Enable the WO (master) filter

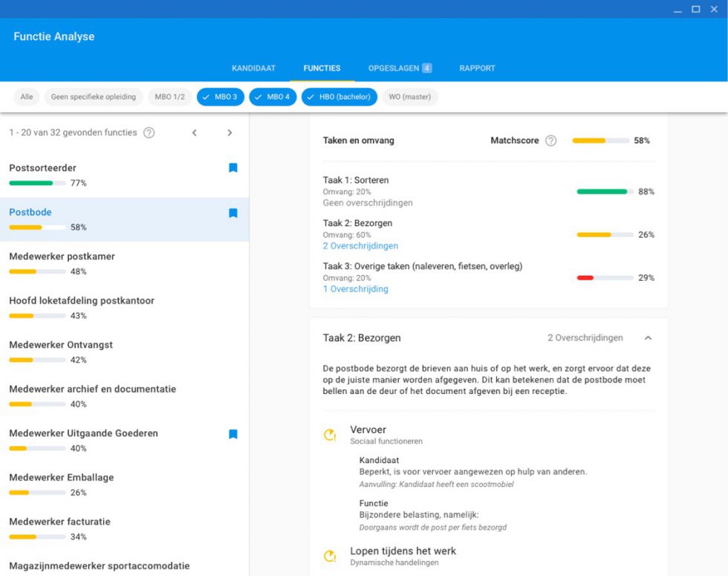point(409,97)
